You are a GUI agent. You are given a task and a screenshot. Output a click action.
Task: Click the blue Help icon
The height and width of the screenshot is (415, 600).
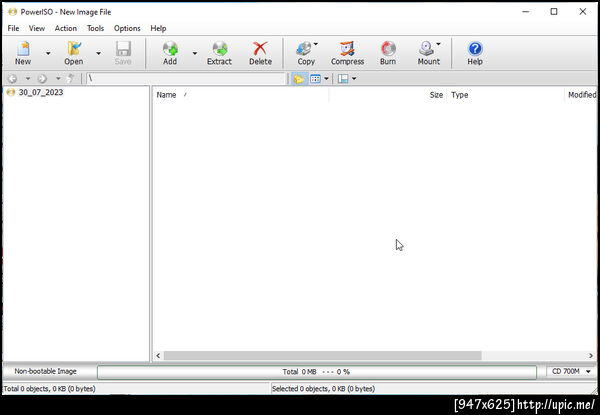475,49
